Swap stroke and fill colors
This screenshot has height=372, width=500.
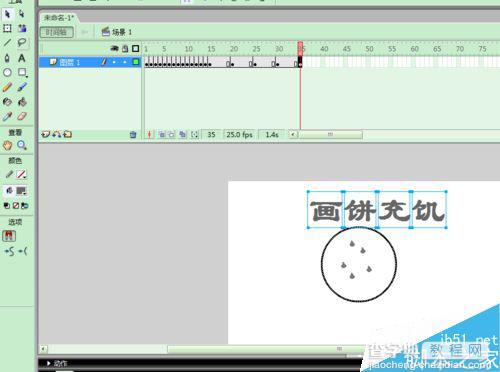(25, 206)
